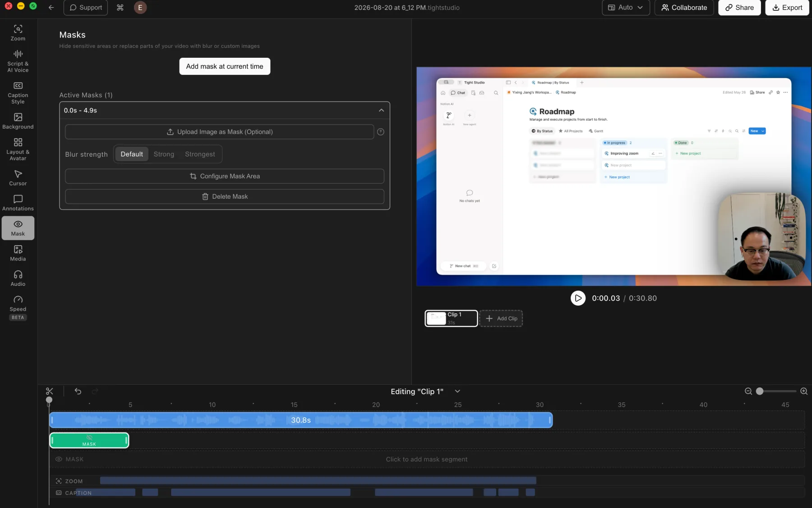This screenshot has height=508, width=812.
Task: Open Script & AI Voice panel
Action: [x=18, y=61]
